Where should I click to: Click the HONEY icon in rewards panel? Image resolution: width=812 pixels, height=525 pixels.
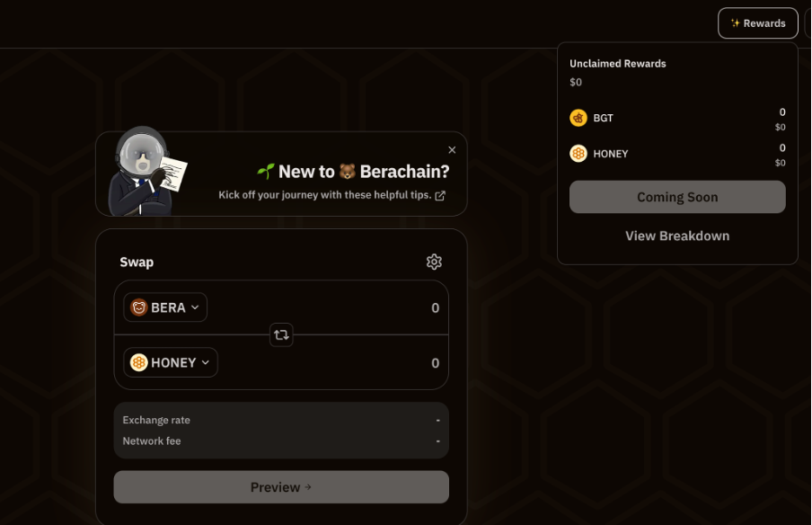(578, 154)
